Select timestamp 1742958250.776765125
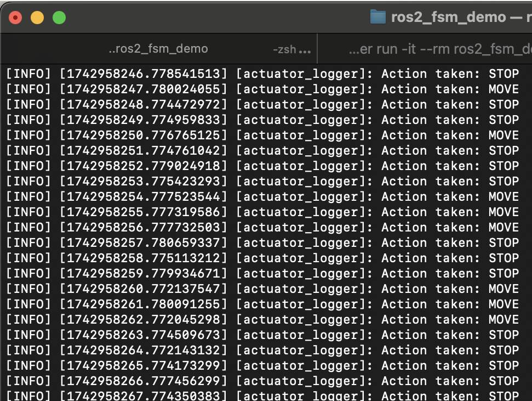This screenshot has height=401, width=532. coord(144,135)
